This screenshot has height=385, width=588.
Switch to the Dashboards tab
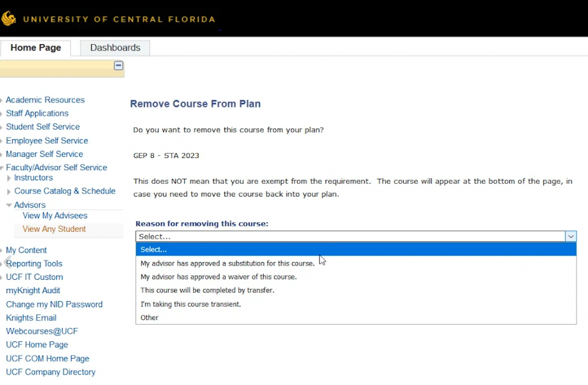(x=114, y=48)
